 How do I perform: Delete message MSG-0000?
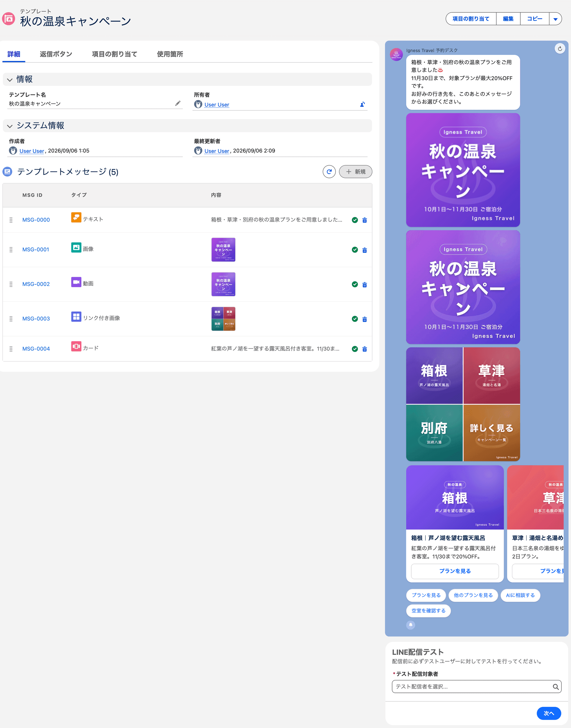tap(365, 220)
